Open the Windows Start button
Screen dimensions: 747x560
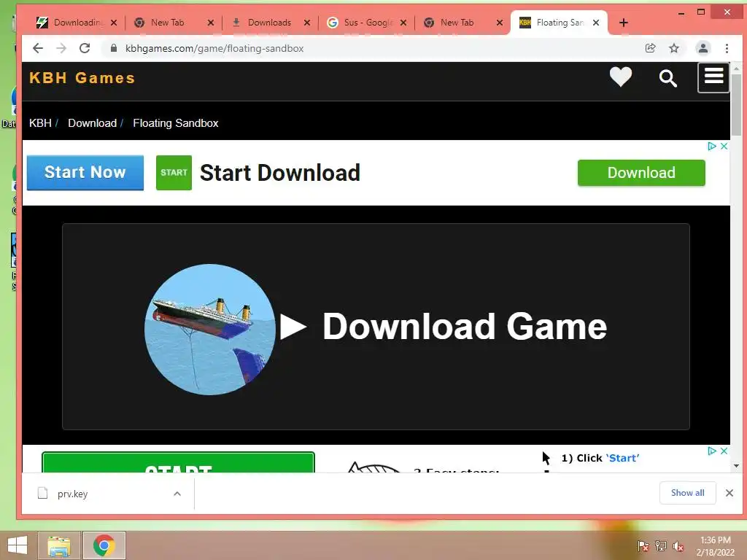pos(18,545)
